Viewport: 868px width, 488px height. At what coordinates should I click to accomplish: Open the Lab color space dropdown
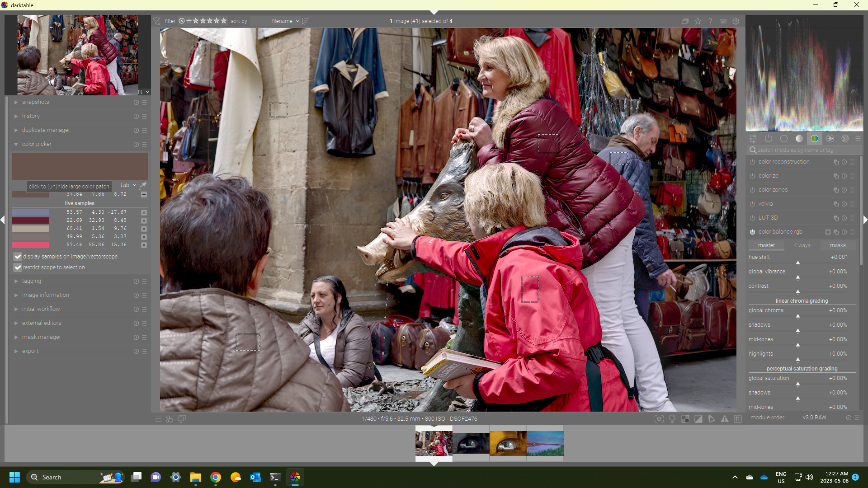(128, 185)
